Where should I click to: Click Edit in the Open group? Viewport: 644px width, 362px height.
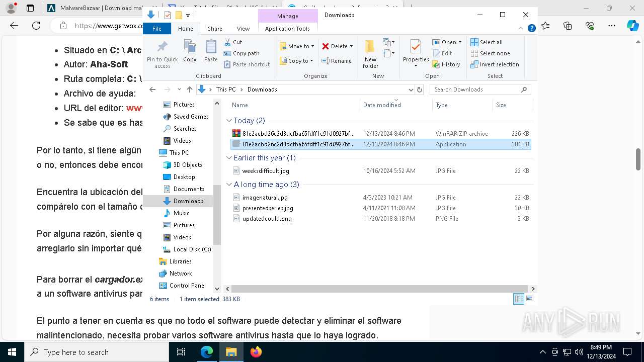[x=442, y=53]
